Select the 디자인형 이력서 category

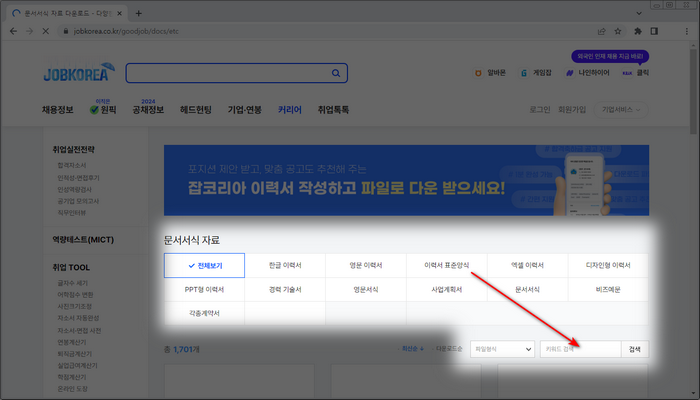pos(608,266)
